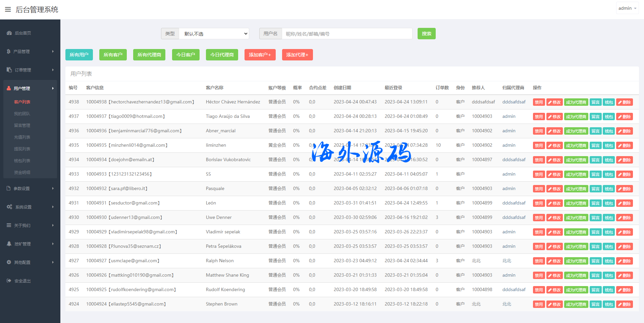644x323 pixels.
Task: Open the admin account dropdown
Action: (627, 8)
